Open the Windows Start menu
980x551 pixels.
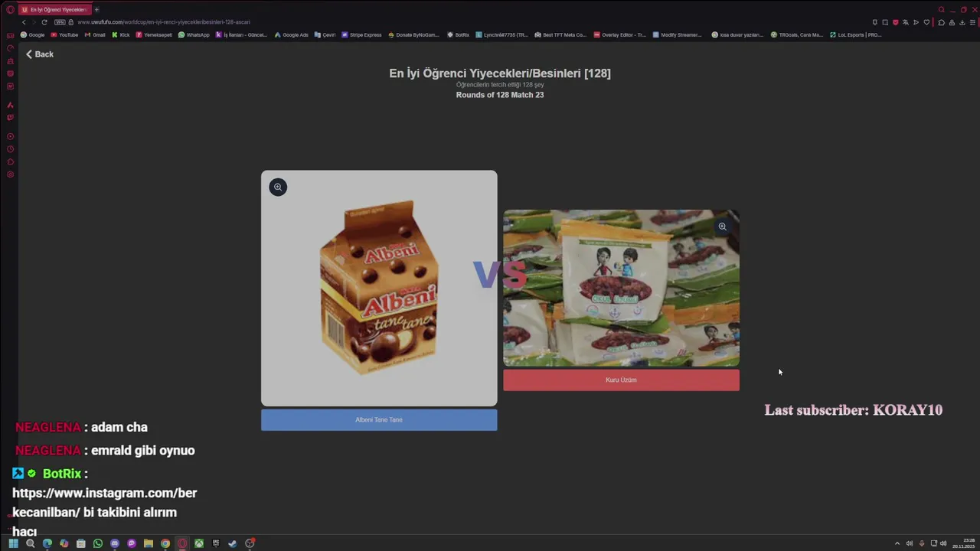(x=13, y=543)
